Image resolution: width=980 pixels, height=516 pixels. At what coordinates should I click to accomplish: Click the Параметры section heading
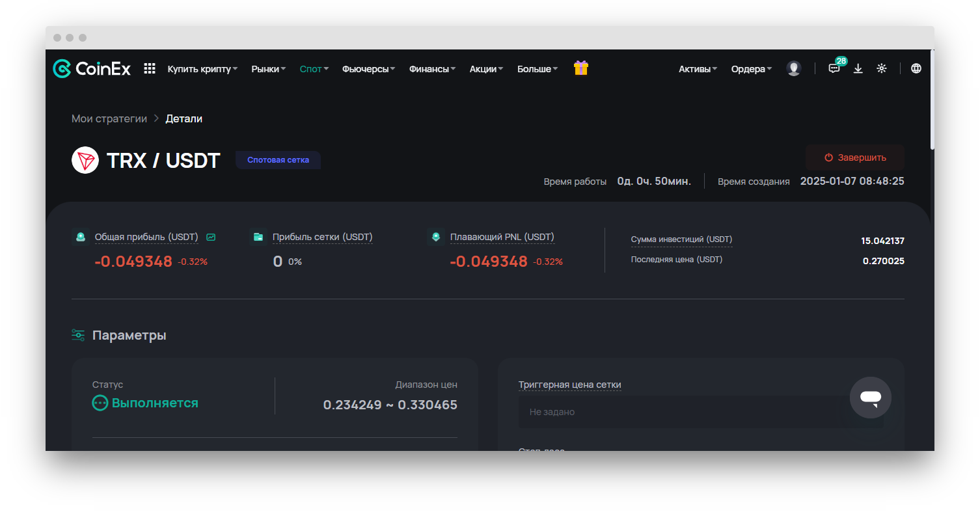[x=129, y=335]
